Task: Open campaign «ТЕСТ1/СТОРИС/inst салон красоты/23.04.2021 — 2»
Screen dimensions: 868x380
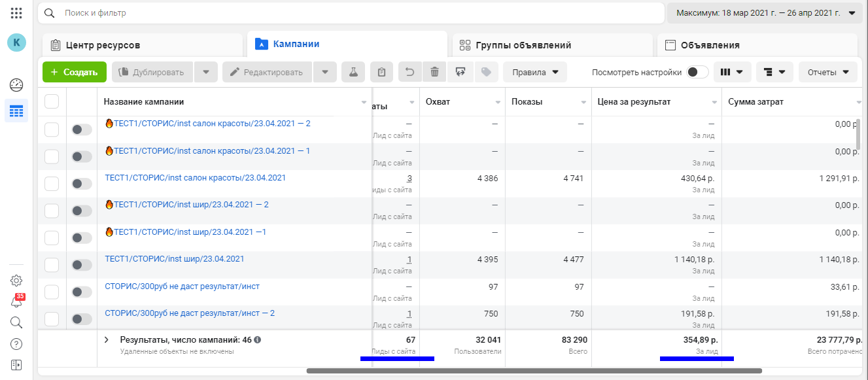Action: click(207, 123)
